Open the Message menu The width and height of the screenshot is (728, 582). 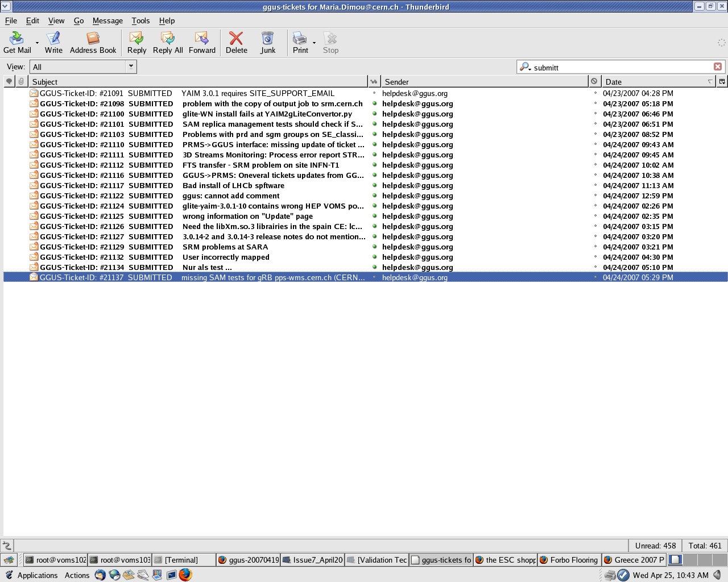pyautogui.click(x=107, y=20)
